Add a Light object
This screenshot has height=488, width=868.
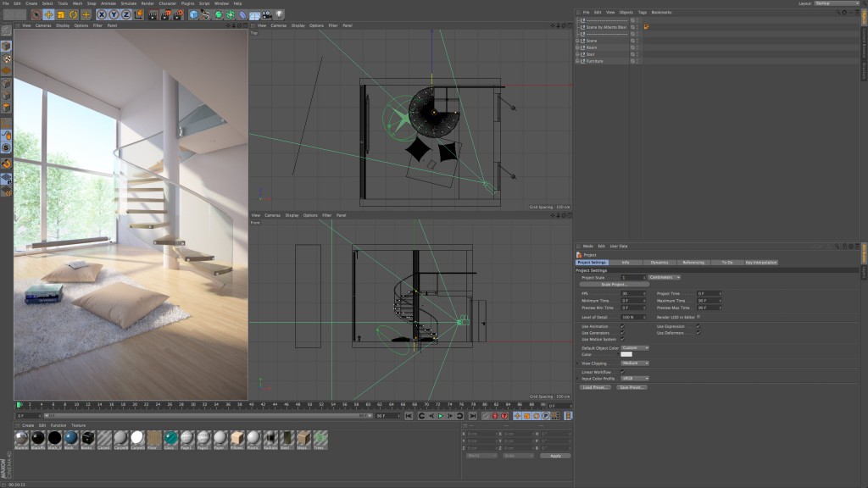click(x=279, y=15)
